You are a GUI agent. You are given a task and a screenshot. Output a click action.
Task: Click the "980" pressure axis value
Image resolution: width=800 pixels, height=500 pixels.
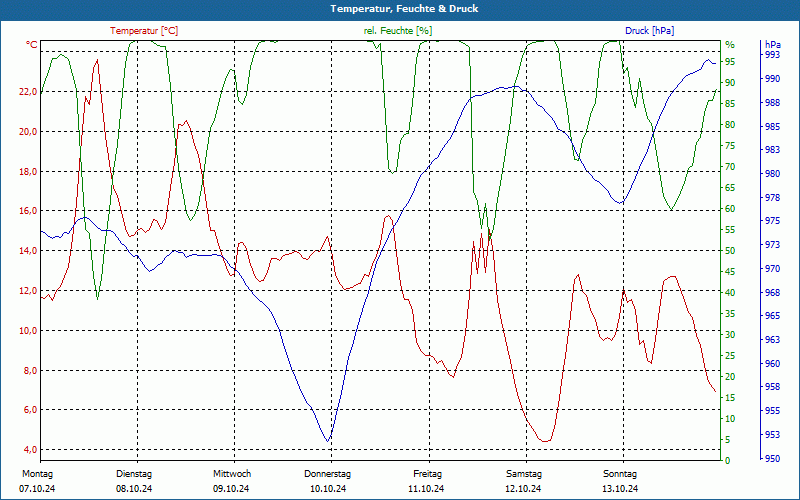[x=772, y=173]
